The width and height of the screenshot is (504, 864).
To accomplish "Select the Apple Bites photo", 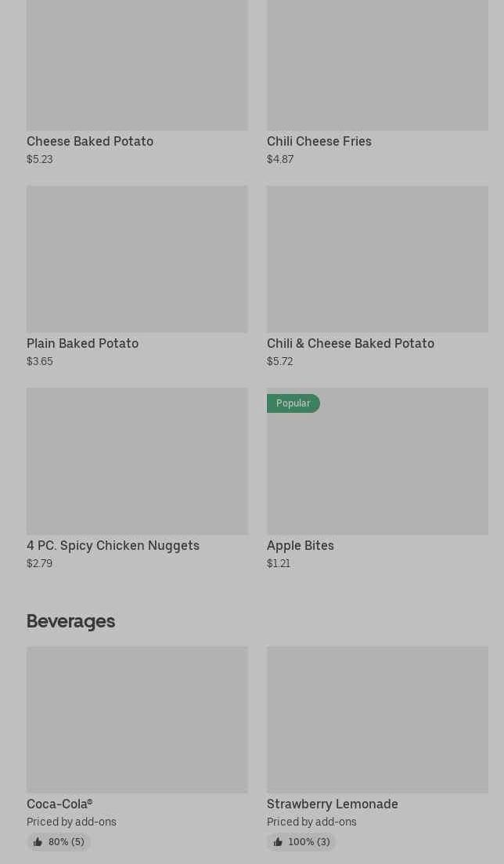I will click(377, 470).
